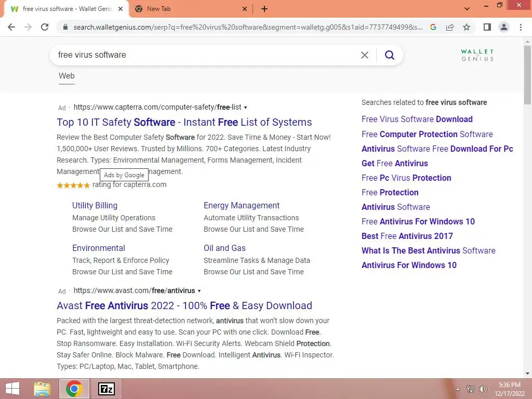
Task: Show hidden system tray icons
Action: tap(458, 389)
